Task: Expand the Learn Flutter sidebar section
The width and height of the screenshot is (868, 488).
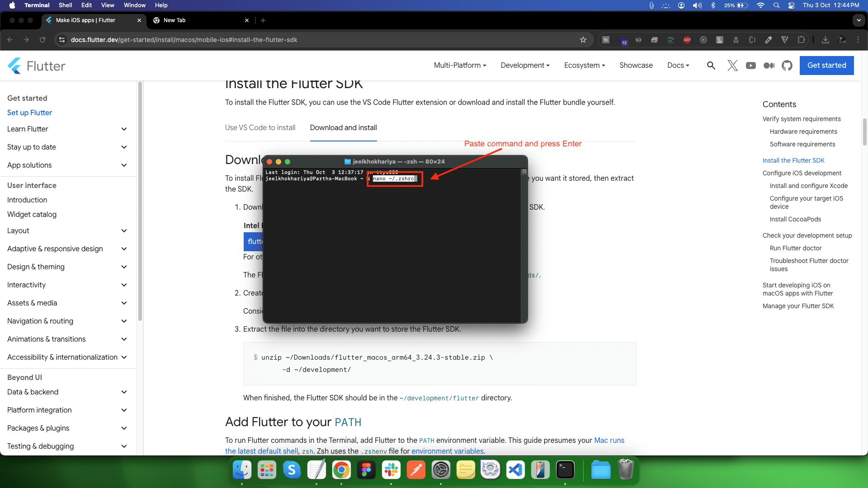Action: coord(124,129)
